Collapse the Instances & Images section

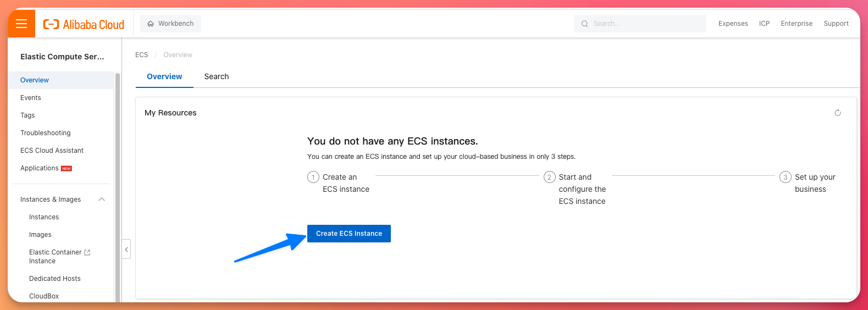click(102, 200)
